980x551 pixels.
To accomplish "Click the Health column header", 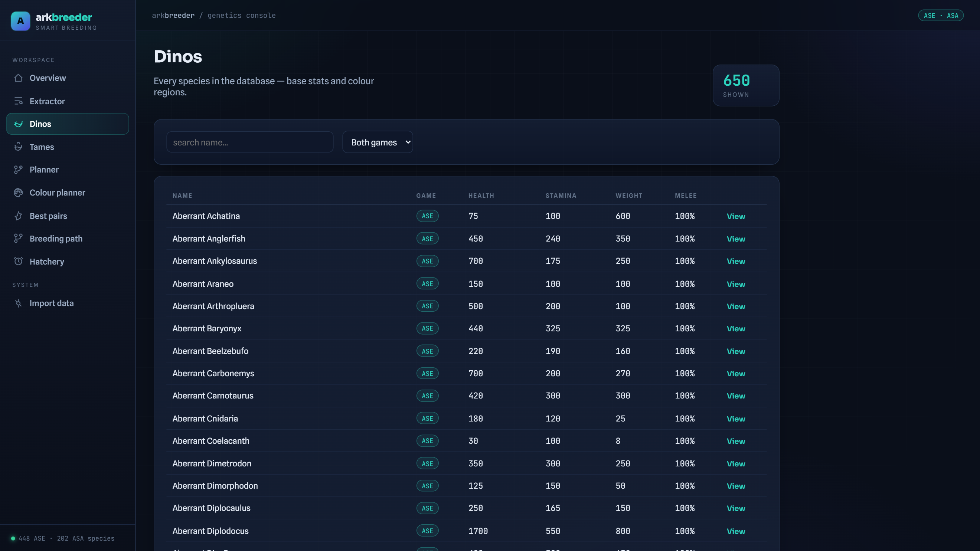I will [481, 196].
